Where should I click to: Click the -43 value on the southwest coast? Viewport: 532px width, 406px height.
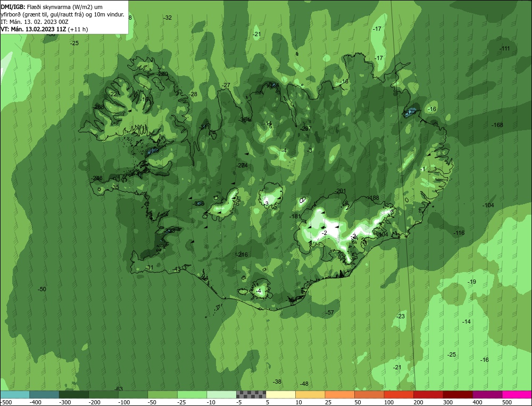[177, 269]
